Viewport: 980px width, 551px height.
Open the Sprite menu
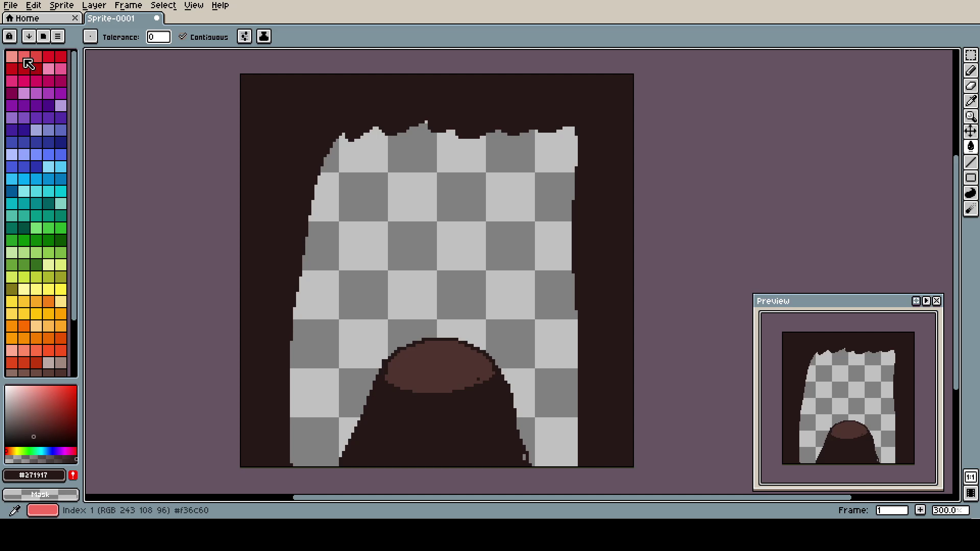click(x=61, y=5)
